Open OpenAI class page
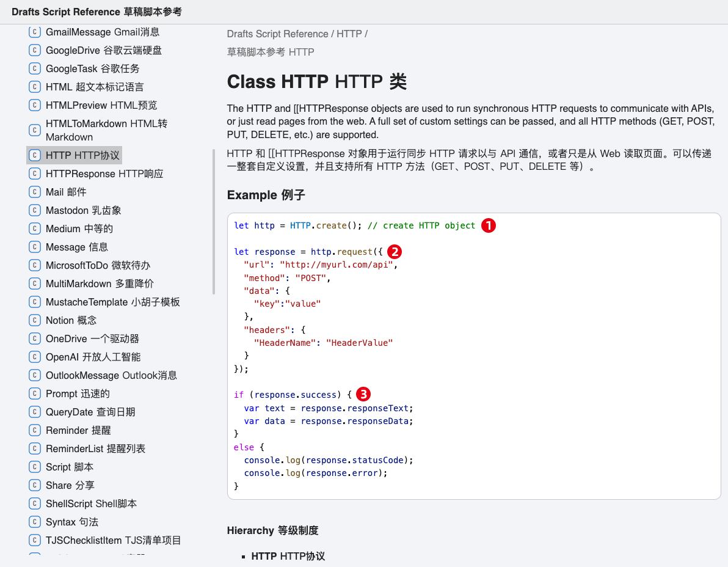 click(93, 357)
